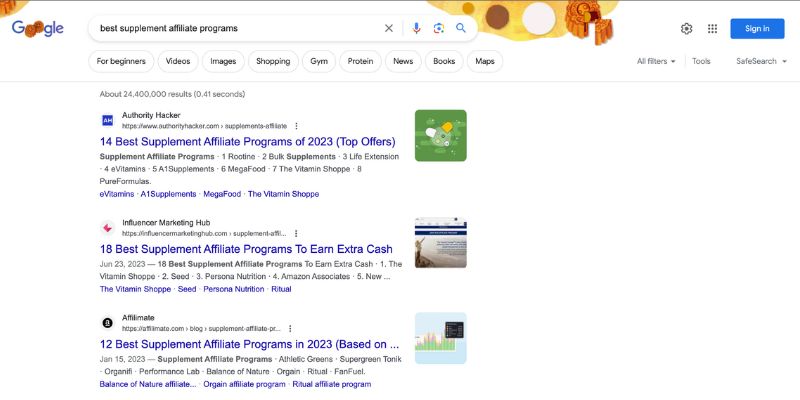Screen dimensions: 800x400
Task: Apply the Gym filter chip
Action: click(319, 61)
